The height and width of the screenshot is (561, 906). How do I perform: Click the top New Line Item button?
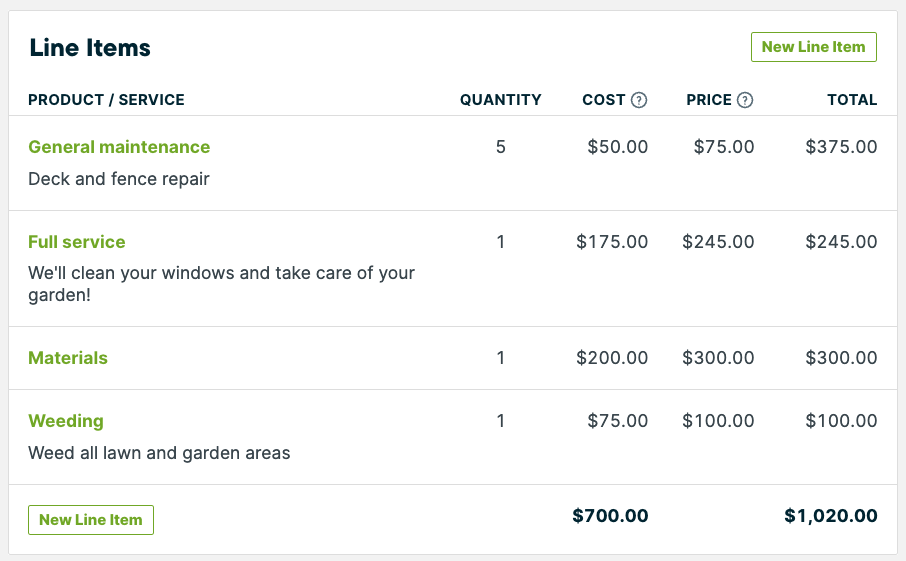(x=814, y=47)
